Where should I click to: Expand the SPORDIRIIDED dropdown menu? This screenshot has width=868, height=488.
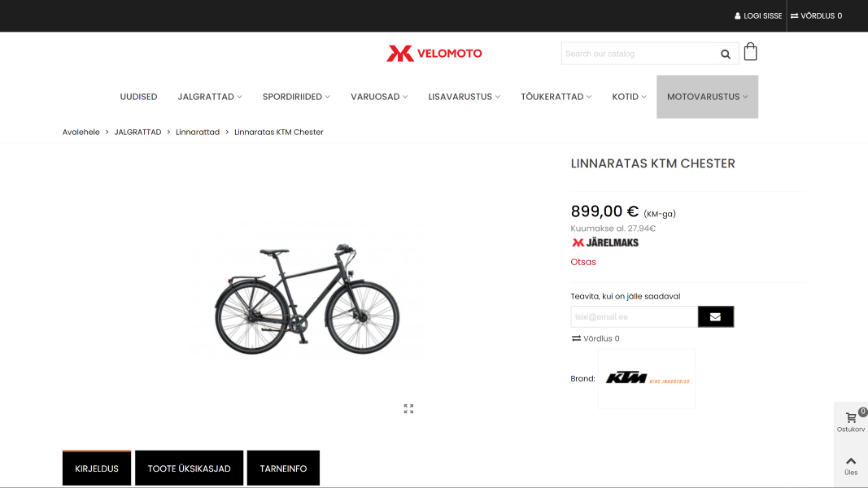(x=296, y=96)
